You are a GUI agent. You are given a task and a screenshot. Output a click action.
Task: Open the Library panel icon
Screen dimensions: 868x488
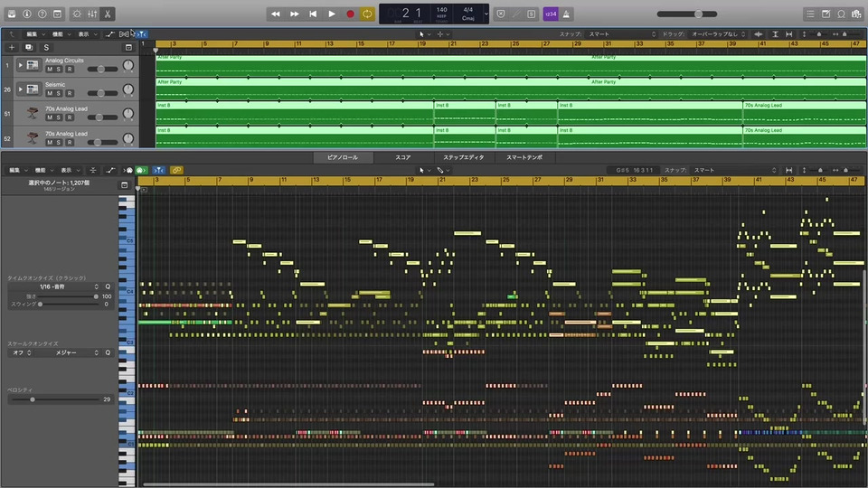tap(12, 14)
